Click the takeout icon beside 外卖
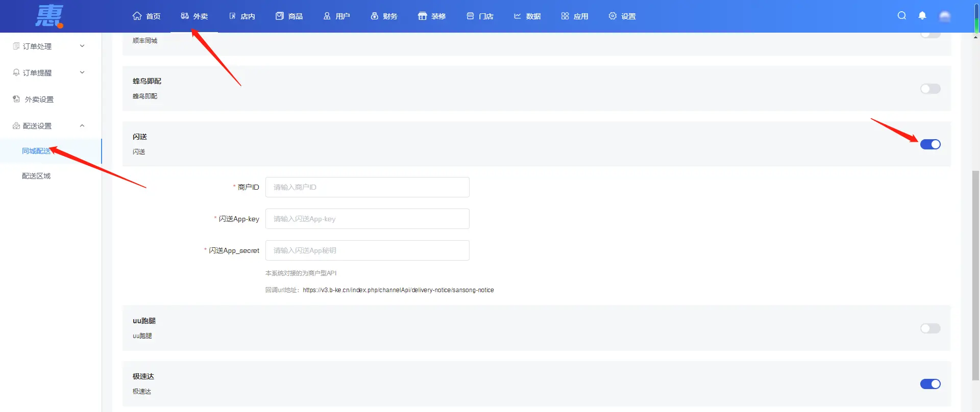 point(185,16)
